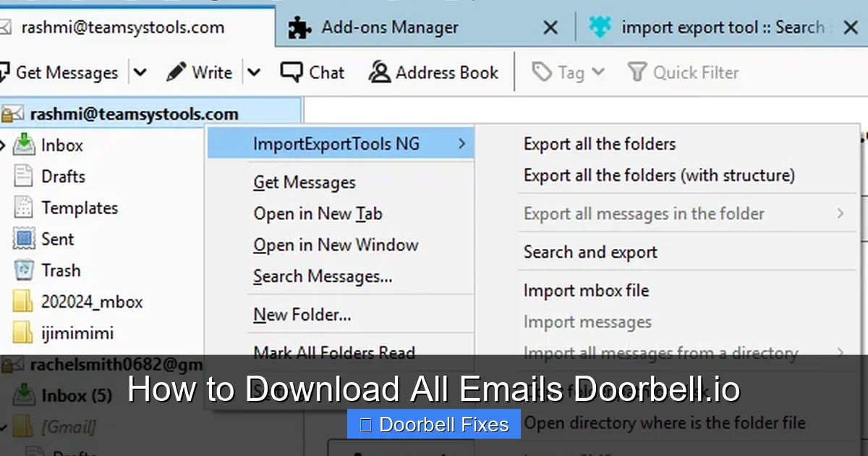Expand the Inbox folder under rashmi account
This screenshot has height=456, width=868.
pos(3,145)
